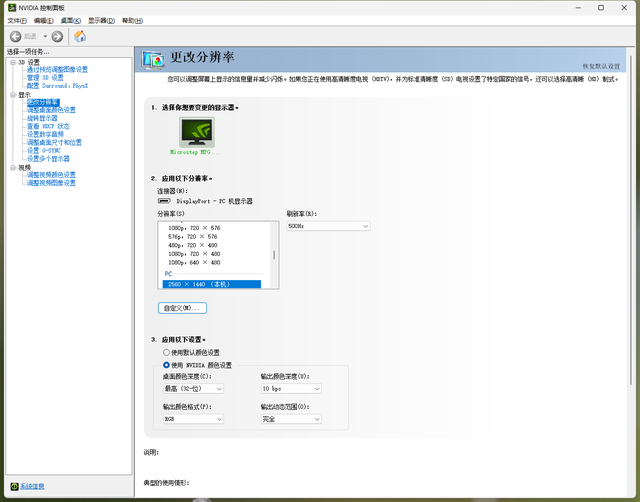Open 管理 3D 设置 task
This screenshot has width=640, height=502.
click(45, 78)
